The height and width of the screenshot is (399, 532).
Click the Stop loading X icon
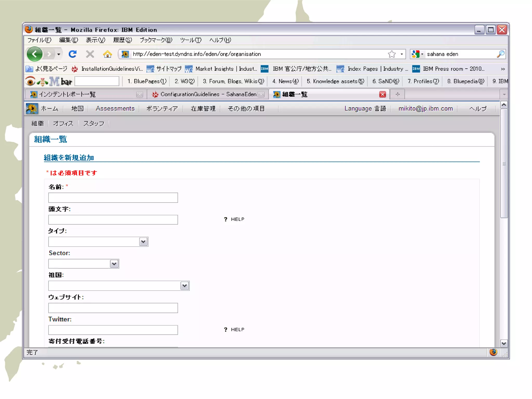coord(90,54)
